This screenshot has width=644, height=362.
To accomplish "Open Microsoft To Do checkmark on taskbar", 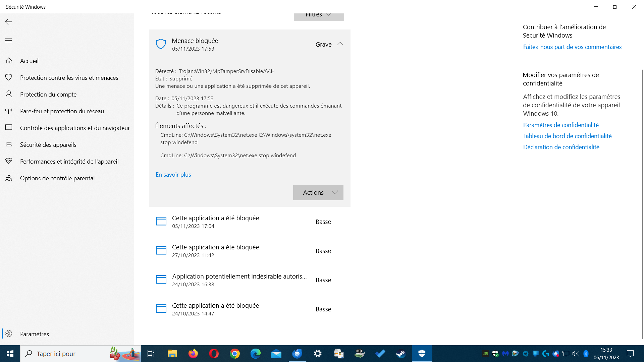I will 380,354.
